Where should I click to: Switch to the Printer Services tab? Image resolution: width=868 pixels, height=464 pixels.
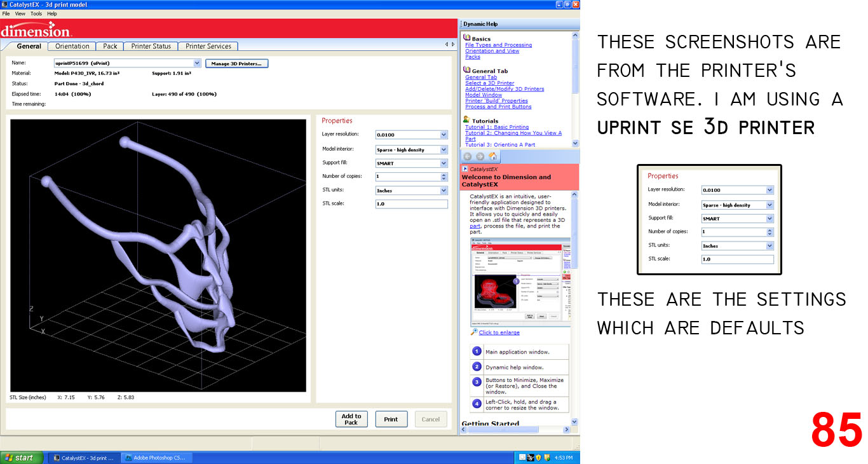click(x=208, y=46)
